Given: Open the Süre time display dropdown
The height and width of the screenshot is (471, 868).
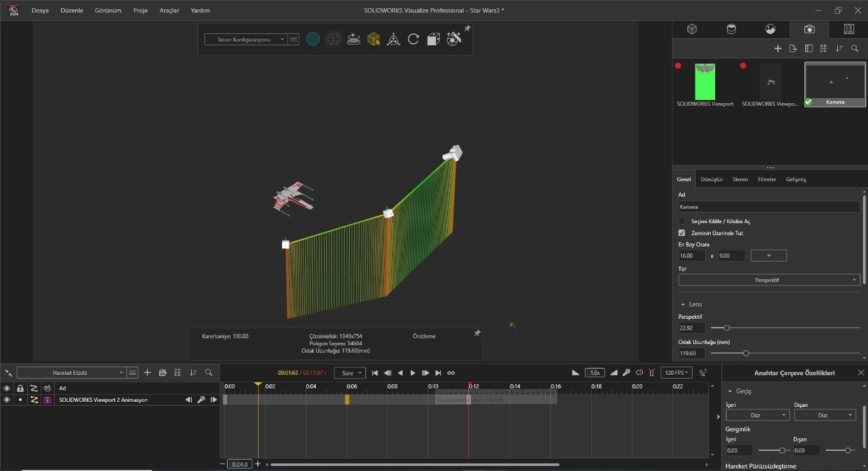Looking at the screenshot, I should [350, 373].
